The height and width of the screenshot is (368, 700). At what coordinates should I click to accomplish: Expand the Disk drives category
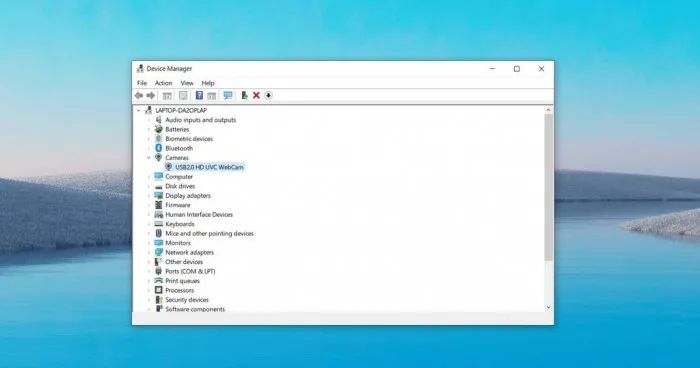point(149,186)
